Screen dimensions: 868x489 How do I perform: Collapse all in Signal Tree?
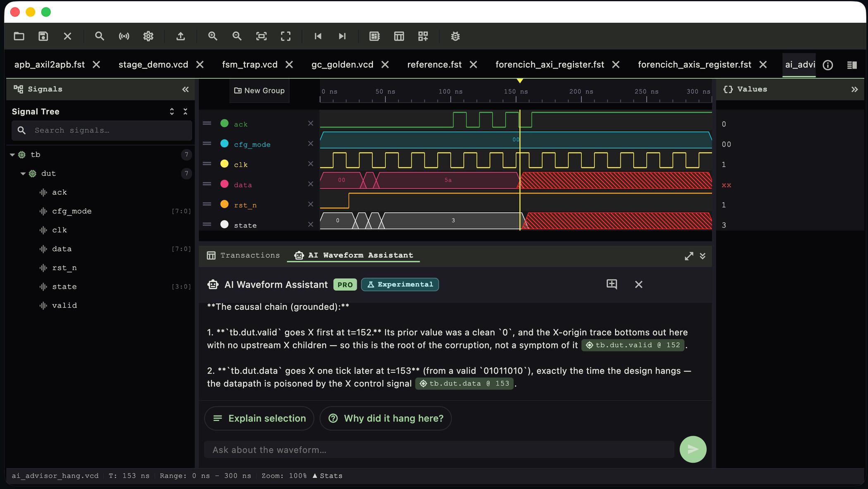coord(185,112)
